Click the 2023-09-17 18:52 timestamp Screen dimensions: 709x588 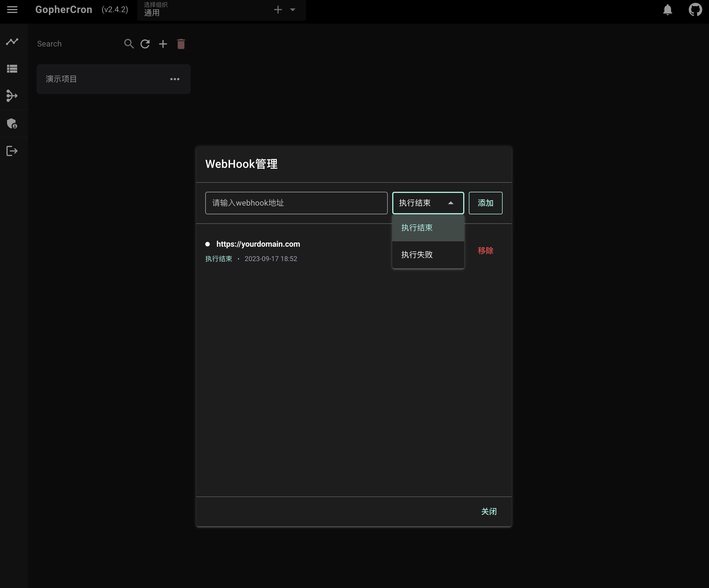click(271, 259)
